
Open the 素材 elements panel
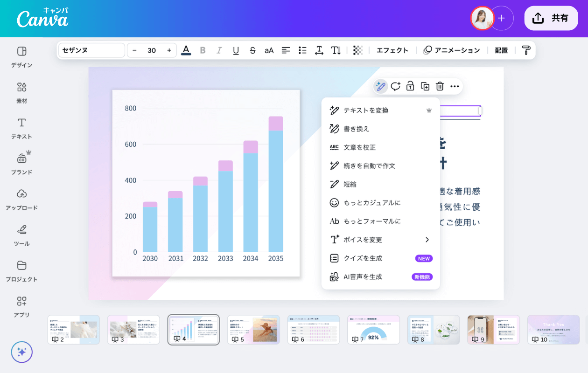[x=21, y=93]
